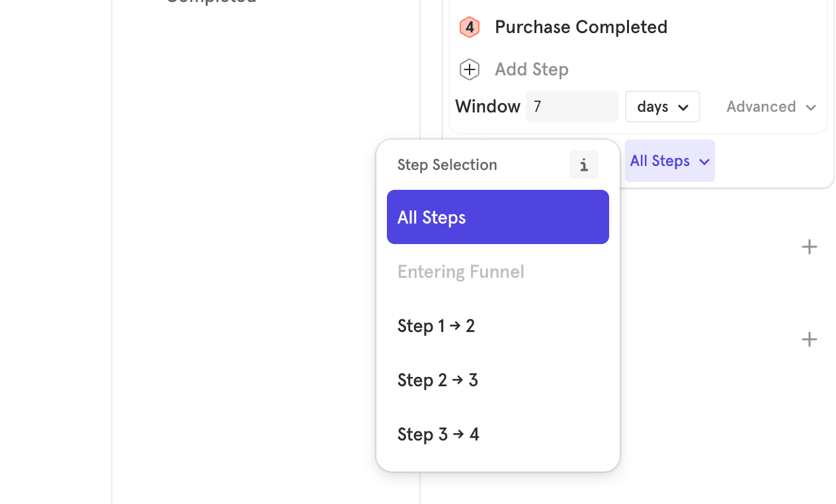Click the Add Step plus icon
Screen dimensions: 836x504
[469, 69]
